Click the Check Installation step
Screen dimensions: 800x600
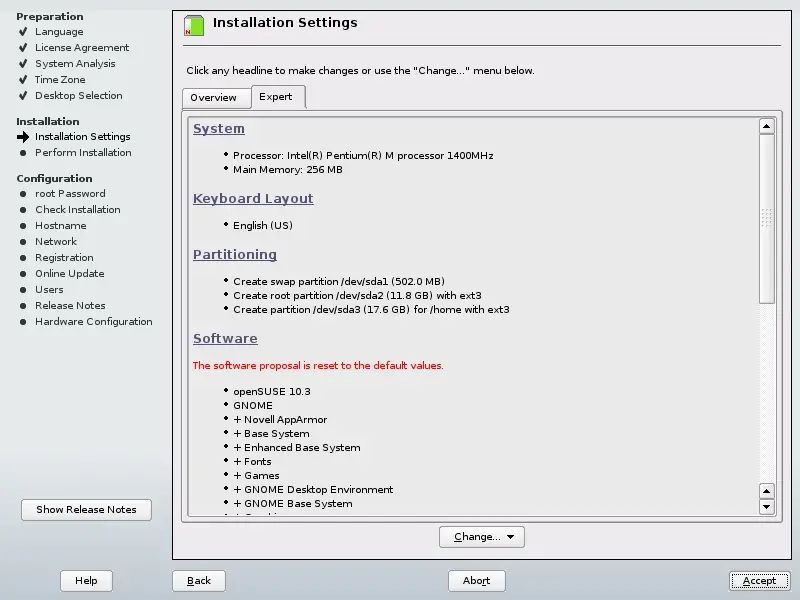78,210
